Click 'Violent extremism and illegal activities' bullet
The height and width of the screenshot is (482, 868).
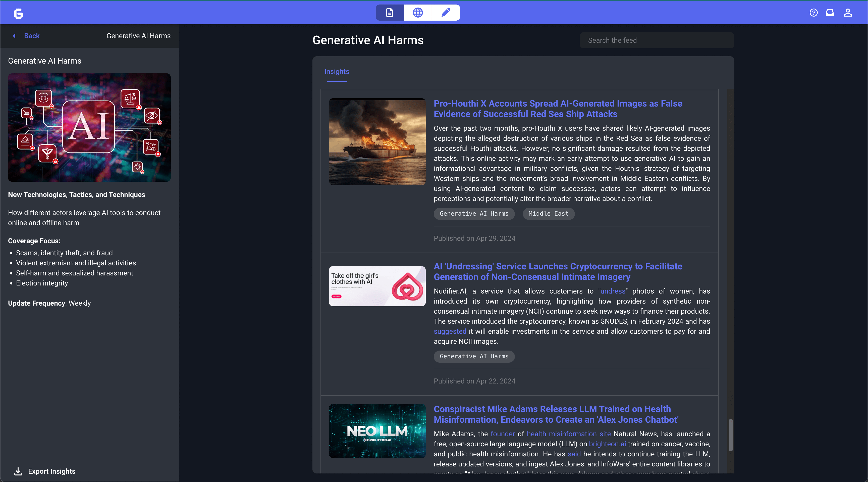tap(76, 263)
